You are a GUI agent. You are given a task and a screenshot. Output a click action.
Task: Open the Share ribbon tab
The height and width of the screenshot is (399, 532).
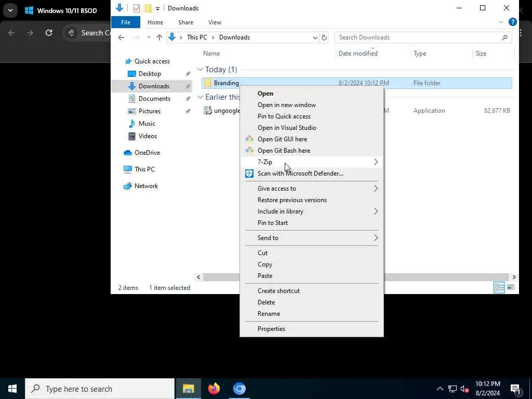pos(185,22)
